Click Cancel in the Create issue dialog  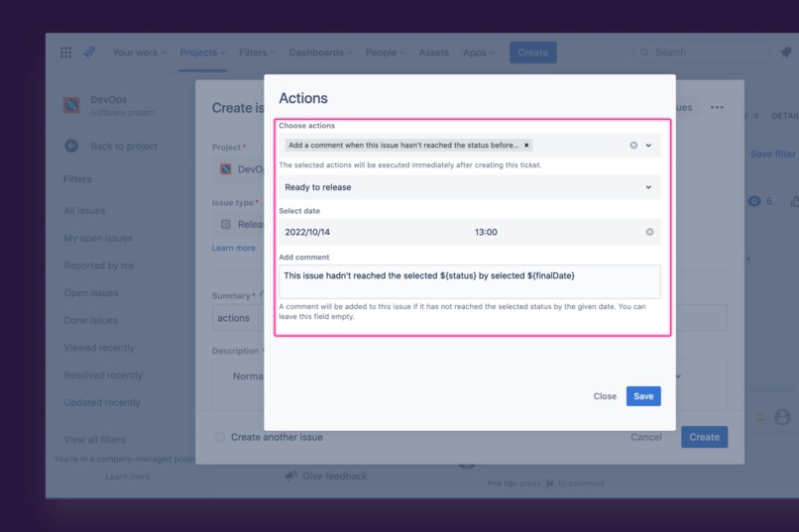pos(646,437)
